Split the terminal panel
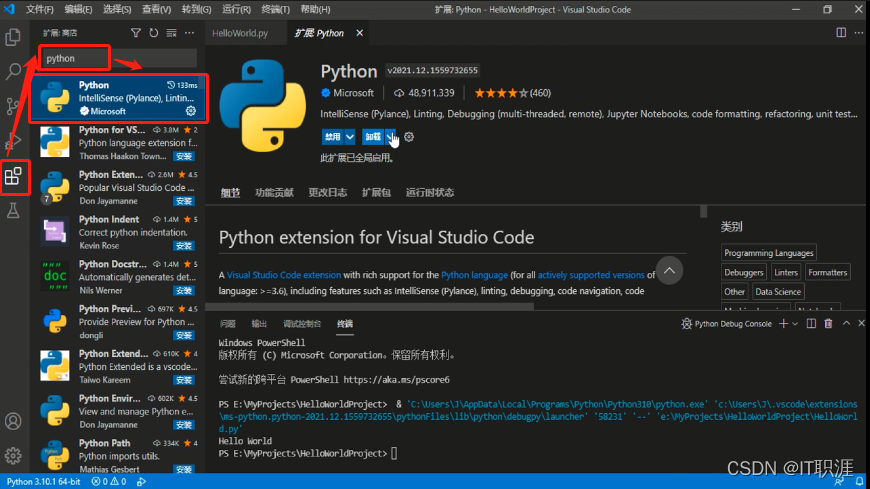The image size is (870, 489). (x=811, y=324)
